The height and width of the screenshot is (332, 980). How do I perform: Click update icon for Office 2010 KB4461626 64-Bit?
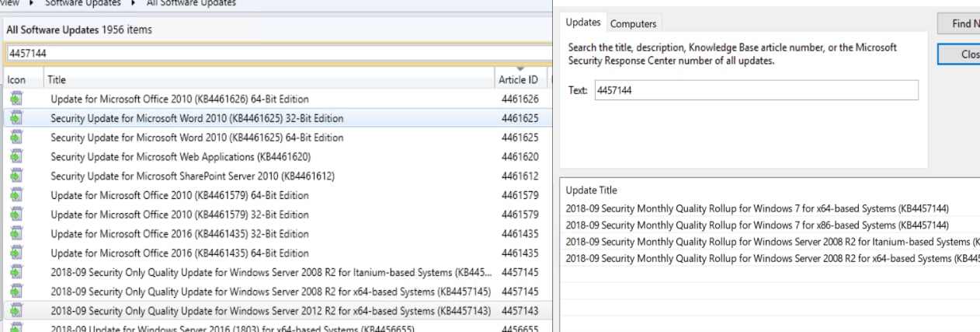tap(16, 99)
